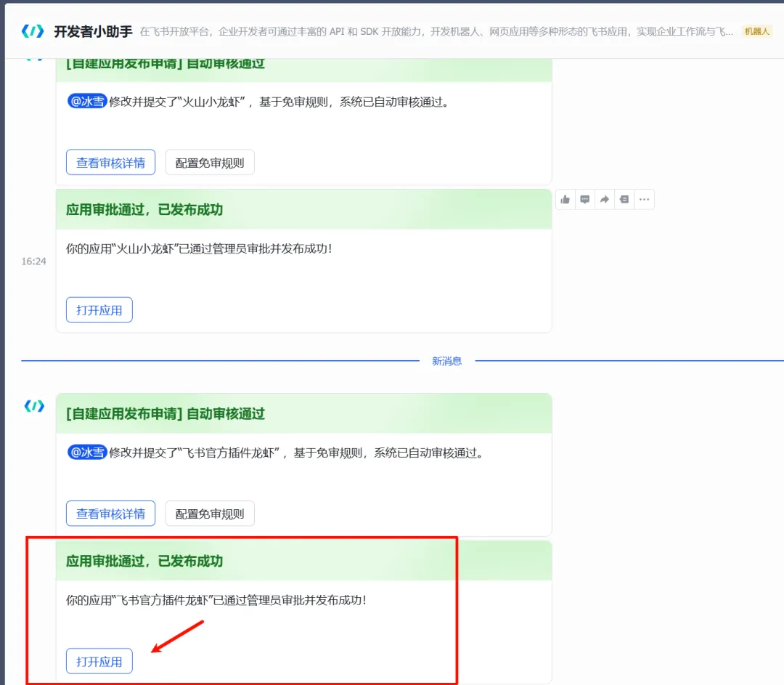Open the reply comment icon

tap(584, 200)
